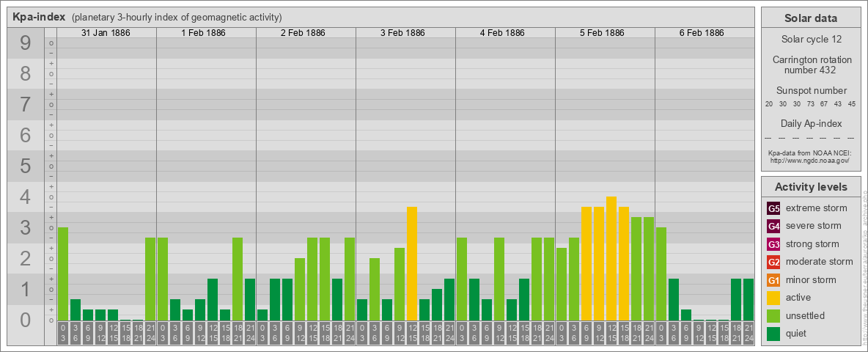This screenshot has height=352, width=868.
Task: Click the Kp level 4 axis label
Action: click(x=26, y=197)
